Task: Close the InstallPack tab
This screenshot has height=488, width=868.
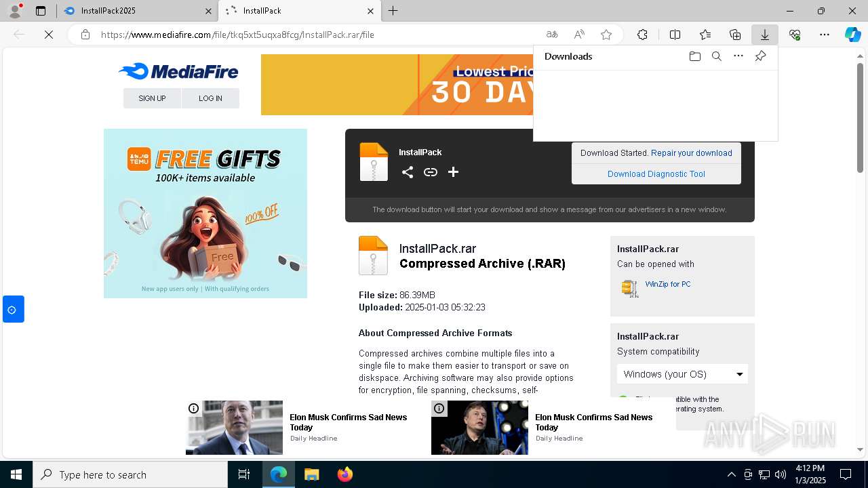Action: click(370, 11)
